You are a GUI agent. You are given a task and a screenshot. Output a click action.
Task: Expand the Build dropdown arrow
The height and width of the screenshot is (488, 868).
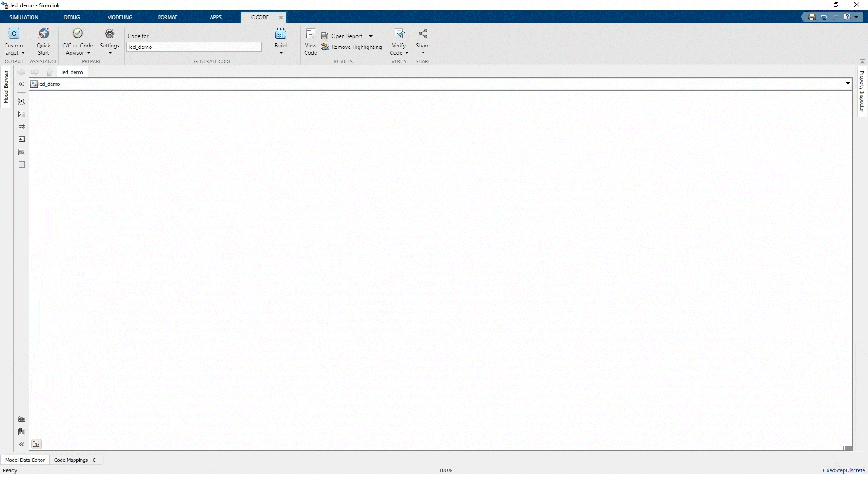coord(281,53)
